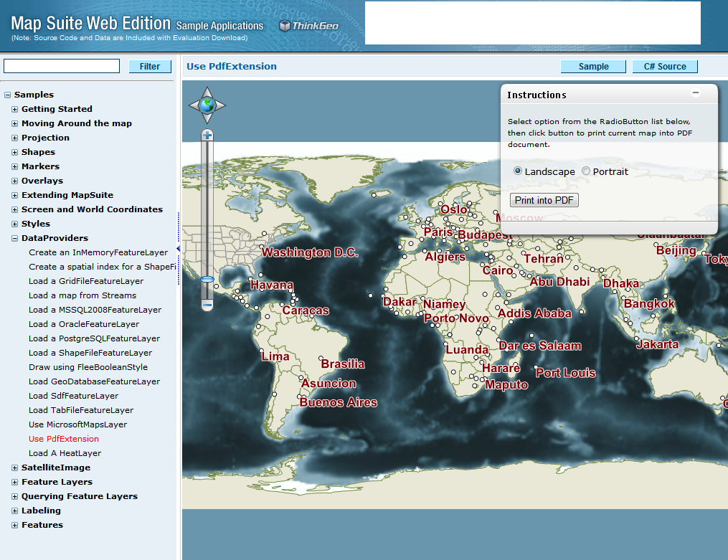Click the filter text input field

62,66
